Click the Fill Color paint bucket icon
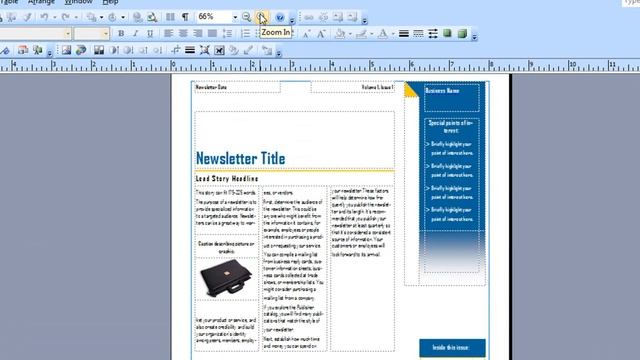Screen dimensions: 640x360 (340, 34)
